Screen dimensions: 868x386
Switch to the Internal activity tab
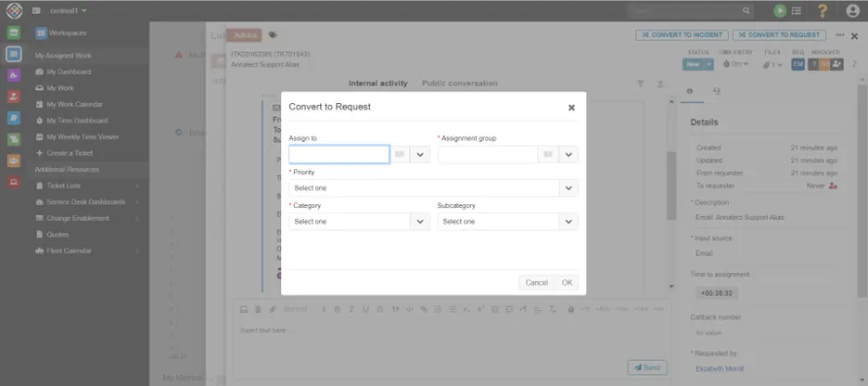378,84
